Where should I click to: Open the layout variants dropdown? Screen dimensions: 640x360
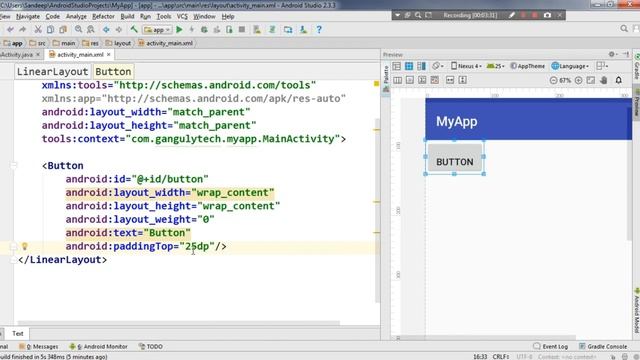602,66
